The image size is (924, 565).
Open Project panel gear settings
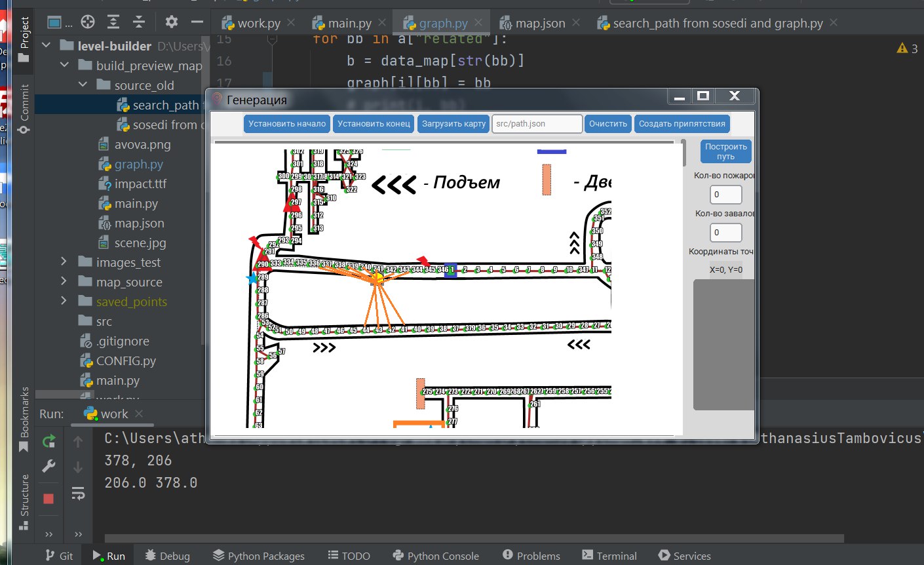172,22
